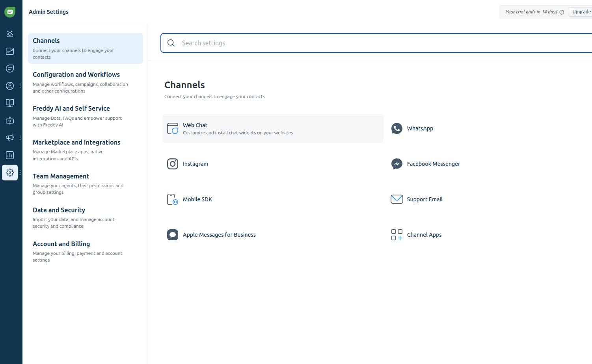Select the Admin Settings gear icon
The width and height of the screenshot is (592, 364).
[10, 172]
